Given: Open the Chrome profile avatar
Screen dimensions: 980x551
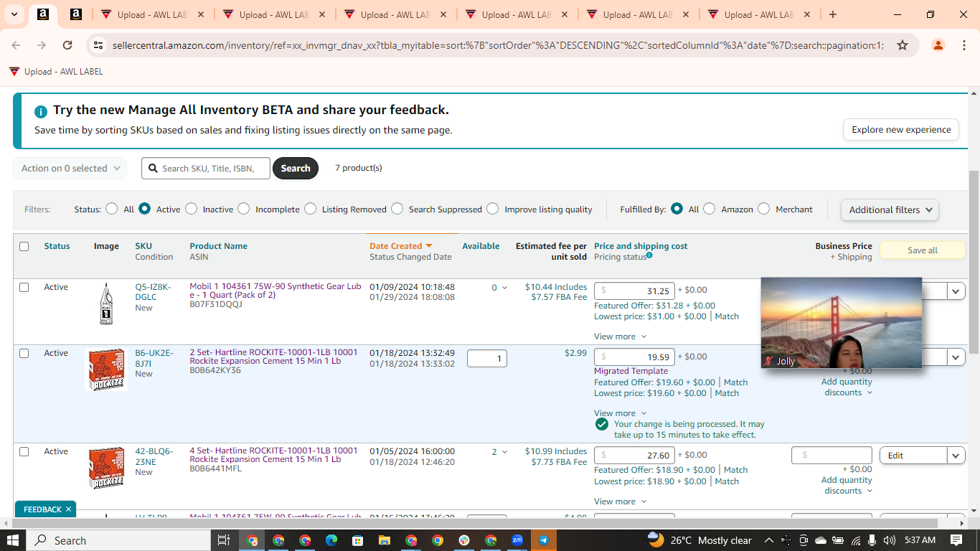Looking at the screenshot, I should (938, 45).
